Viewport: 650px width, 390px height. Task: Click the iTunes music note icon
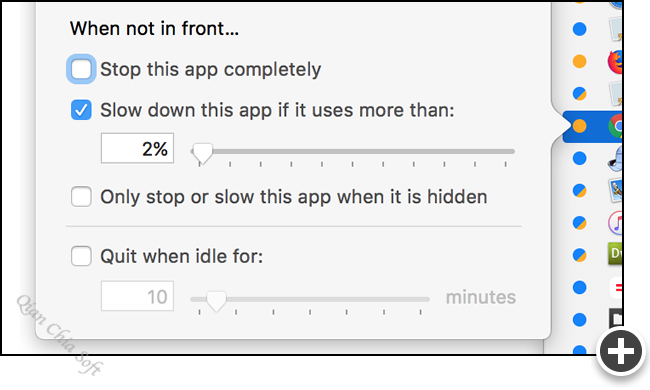616,223
